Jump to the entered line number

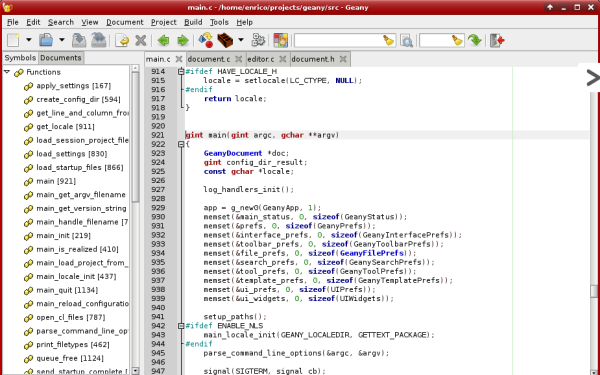pyautogui.click(x=475, y=40)
